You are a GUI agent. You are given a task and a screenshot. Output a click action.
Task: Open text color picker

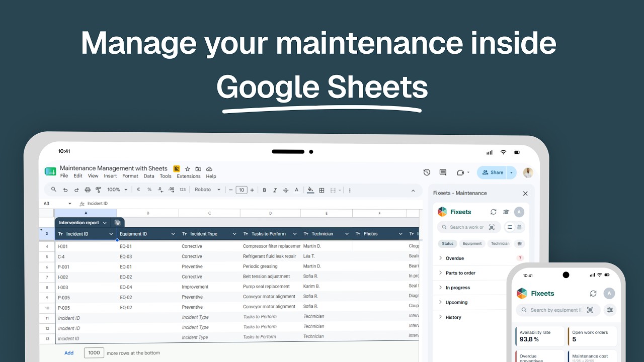tap(297, 190)
